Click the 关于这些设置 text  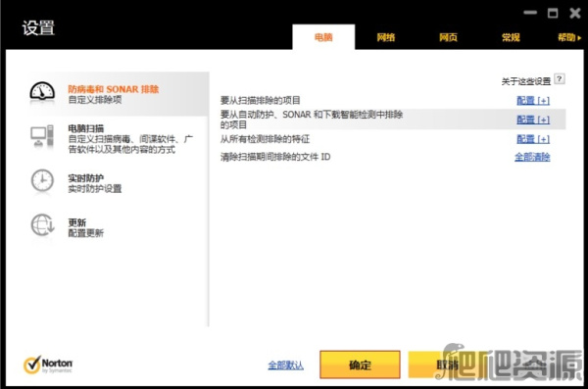pos(526,81)
